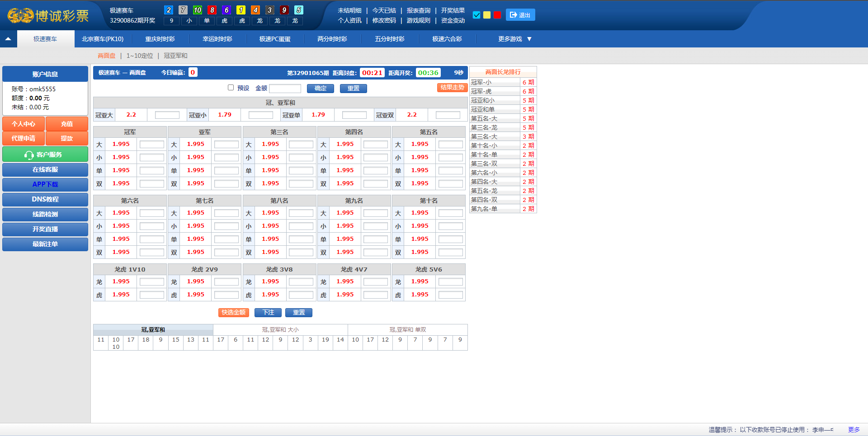This screenshot has width=868, height=436.
Task: Open the 冠,亚军和 大小 tab
Action: coord(280,330)
